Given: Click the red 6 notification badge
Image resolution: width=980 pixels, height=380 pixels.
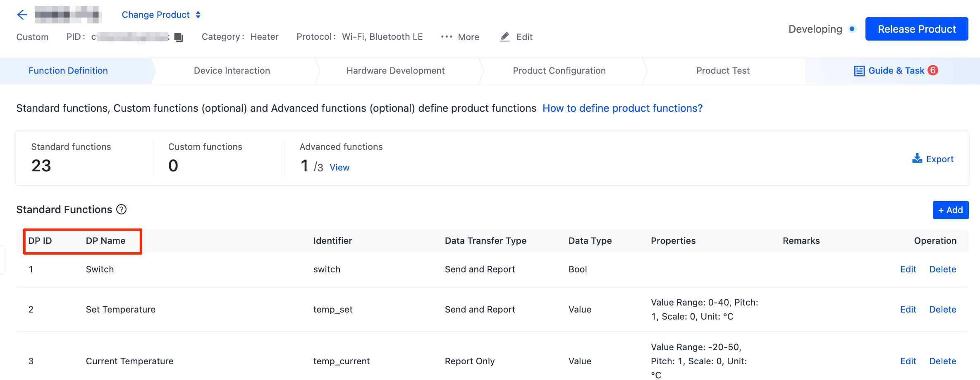Looking at the screenshot, I should 933,70.
